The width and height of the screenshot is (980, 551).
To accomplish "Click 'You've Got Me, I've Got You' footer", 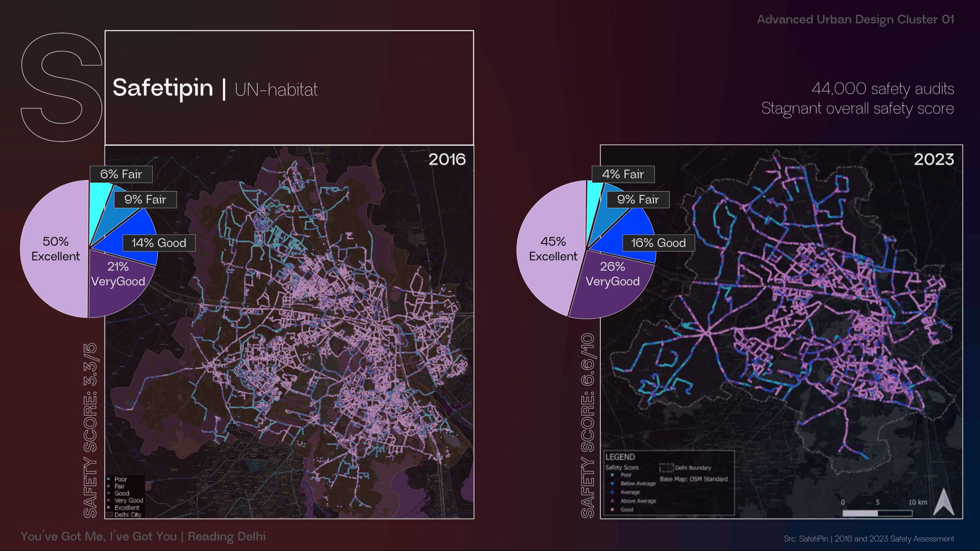I will 99,536.
